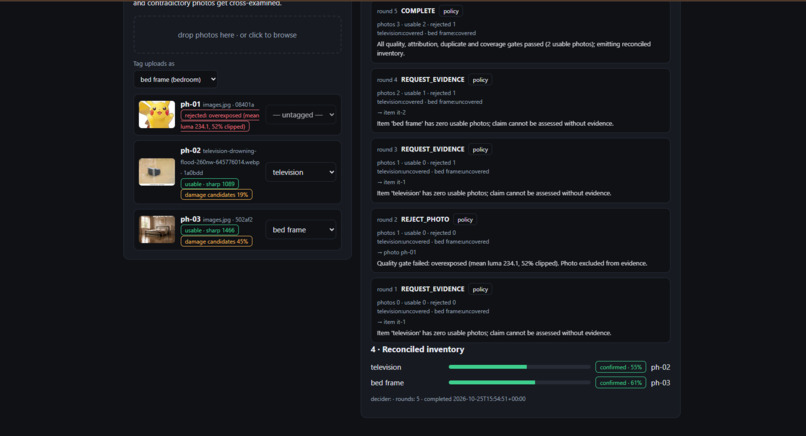This screenshot has width=806, height=436.
Task: Click the ph-03 images.jpg file name
Action: (217, 220)
